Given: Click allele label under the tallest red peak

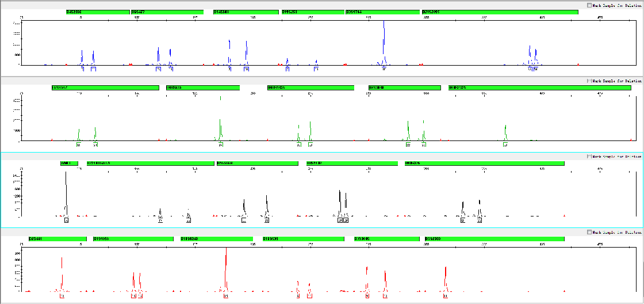Looking at the screenshot, I should 226,296.
